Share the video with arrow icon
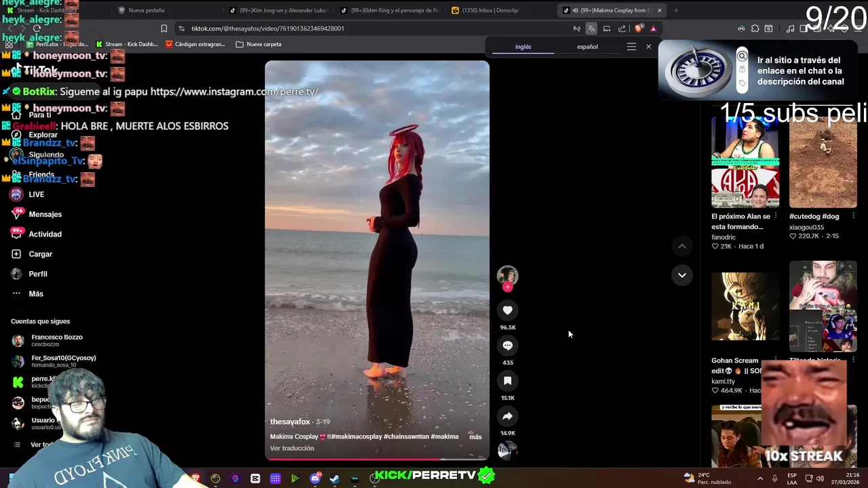Viewport: 868px width, 488px height. [x=507, y=415]
